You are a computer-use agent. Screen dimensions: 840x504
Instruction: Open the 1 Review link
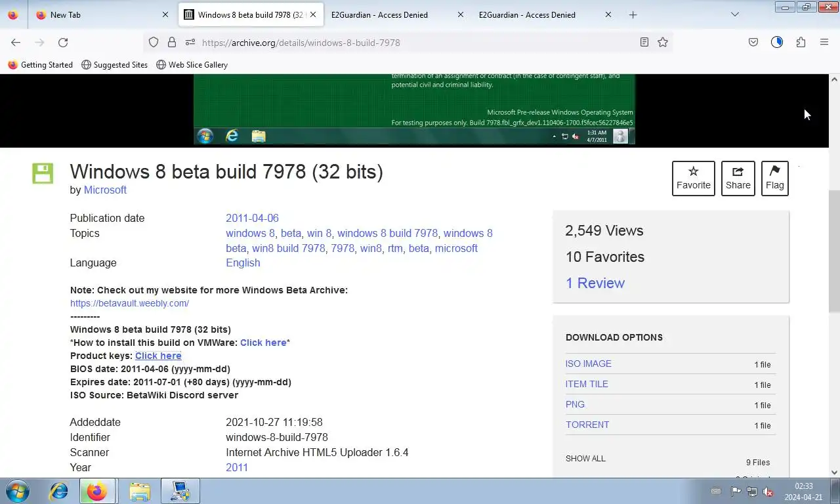(595, 283)
